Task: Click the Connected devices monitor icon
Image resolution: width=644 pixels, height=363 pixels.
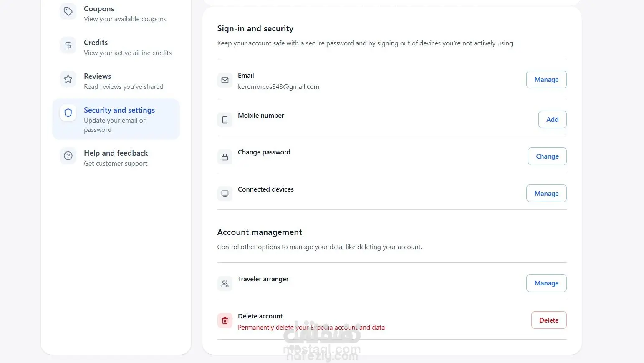Action: (x=225, y=194)
